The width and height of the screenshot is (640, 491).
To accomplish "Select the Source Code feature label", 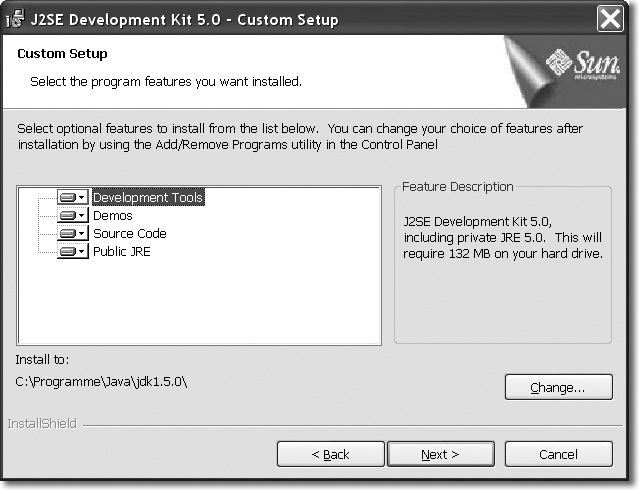I will pyautogui.click(x=129, y=234).
